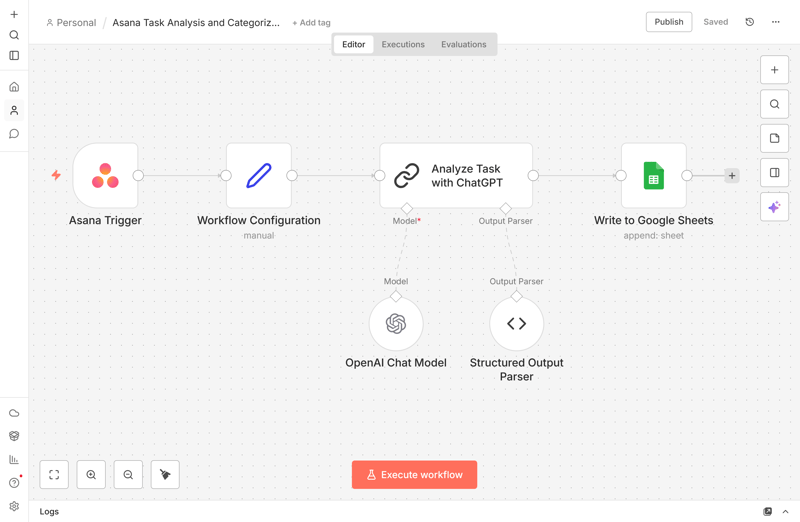Fit the workflow to view
The height and width of the screenshot is (522, 800).
coord(54,475)
